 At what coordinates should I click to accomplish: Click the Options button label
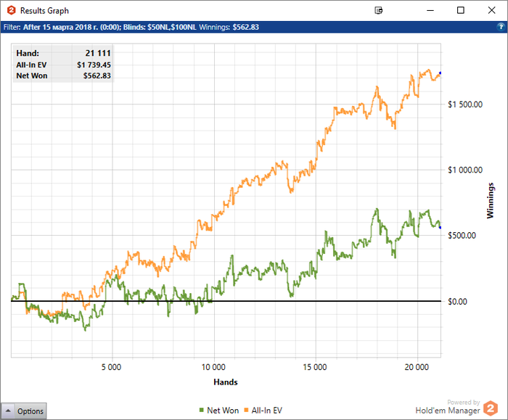pos(30,411)
